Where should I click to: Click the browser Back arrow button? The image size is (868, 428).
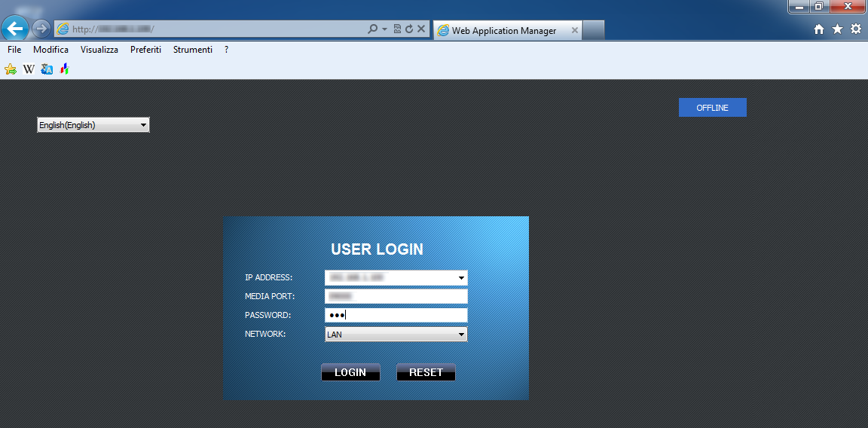click(15, 29)
